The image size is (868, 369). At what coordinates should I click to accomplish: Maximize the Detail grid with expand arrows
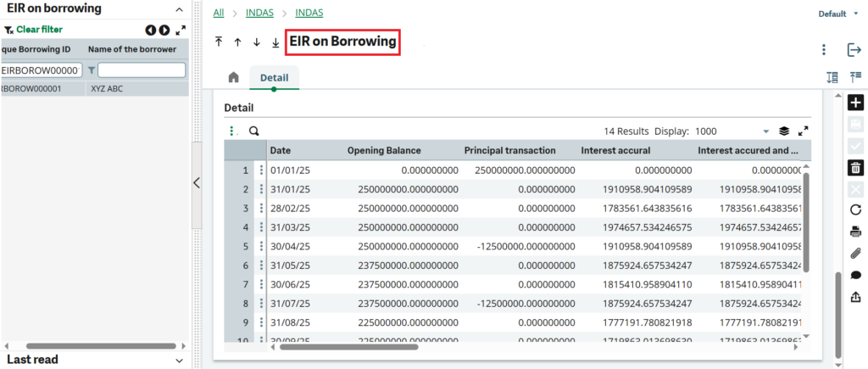[804, 131]
